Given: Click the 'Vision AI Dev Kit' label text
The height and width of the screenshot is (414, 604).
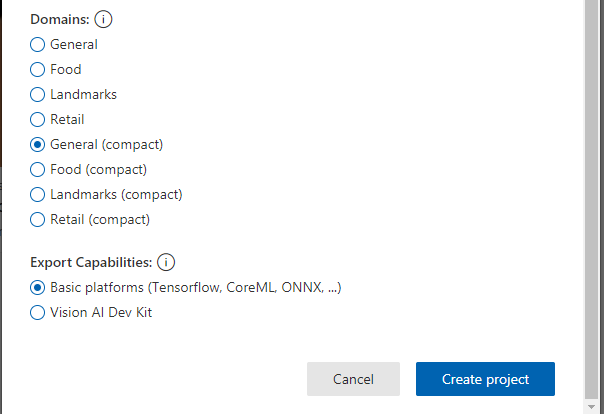Looking at the screenshot, I should pyautogui.click(x=101, y=312).
